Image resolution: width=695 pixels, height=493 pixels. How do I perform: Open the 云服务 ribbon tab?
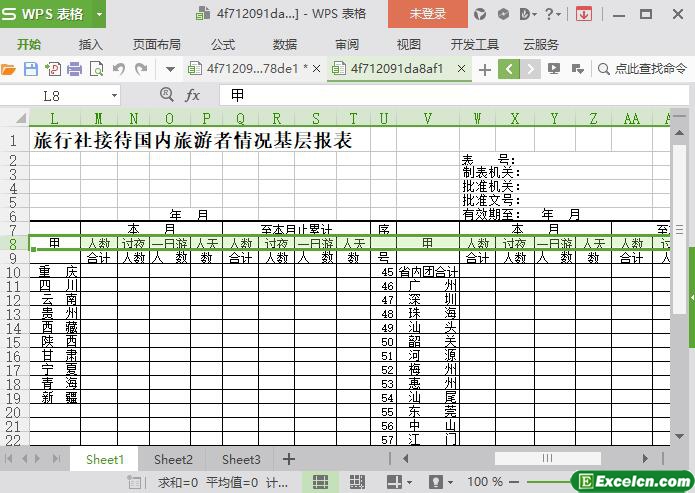(541, 44)
